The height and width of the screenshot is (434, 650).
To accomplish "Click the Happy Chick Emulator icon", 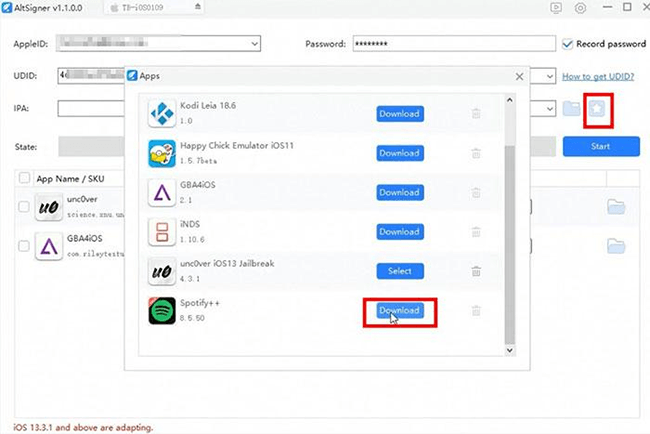I will pos(164,153).
